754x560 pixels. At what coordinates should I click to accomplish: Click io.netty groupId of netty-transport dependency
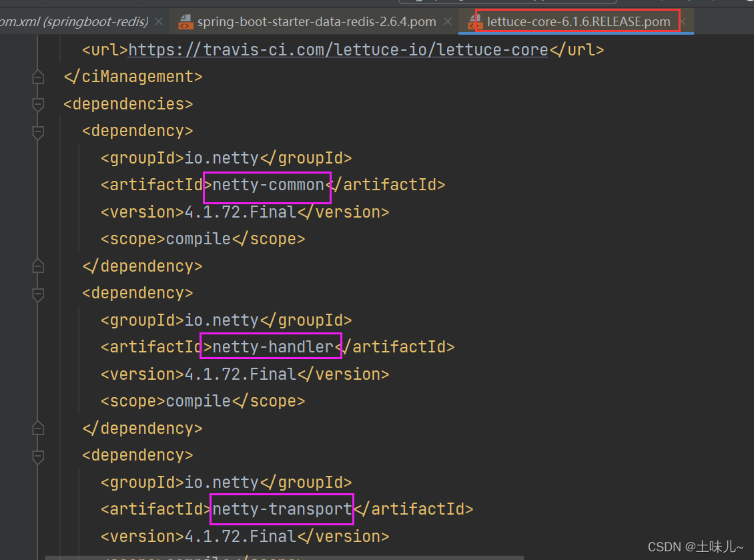222,482
